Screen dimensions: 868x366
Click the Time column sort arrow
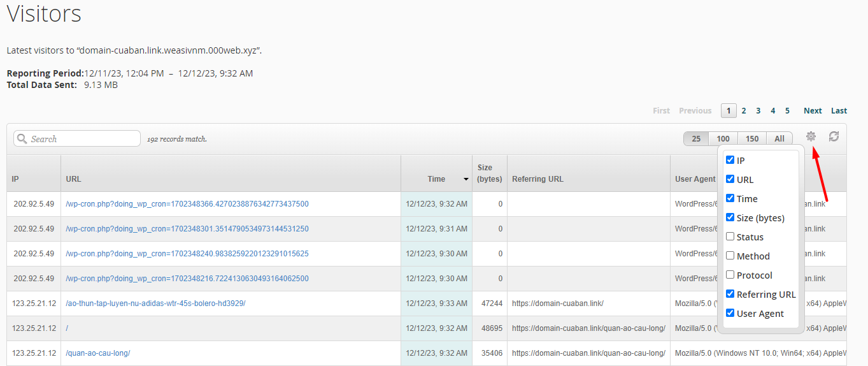(466, 179)
